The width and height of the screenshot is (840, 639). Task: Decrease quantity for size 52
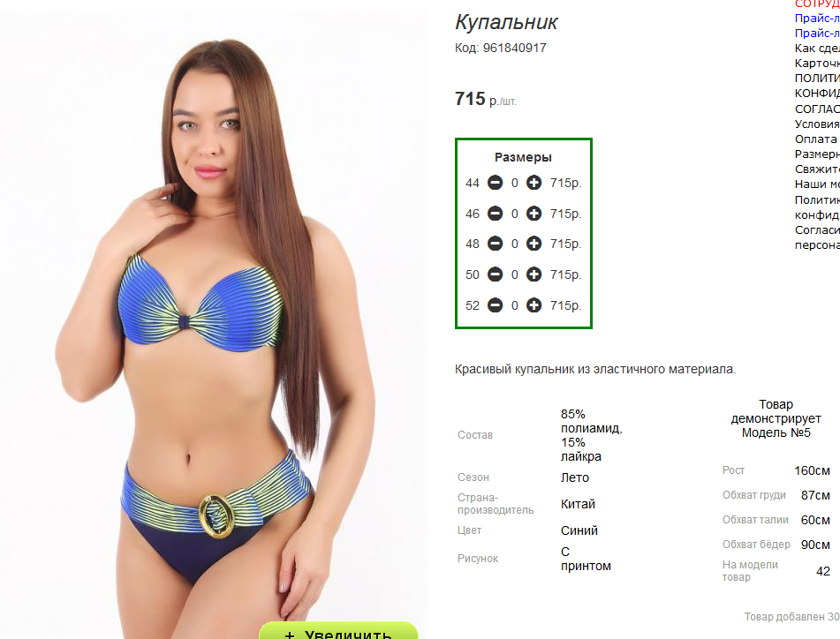[495, 305]
